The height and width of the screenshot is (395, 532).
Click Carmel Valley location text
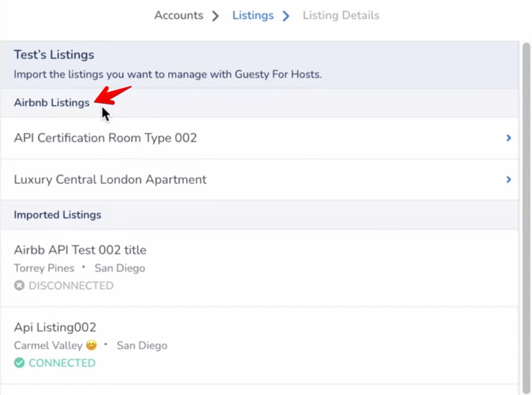coord(48,345)
